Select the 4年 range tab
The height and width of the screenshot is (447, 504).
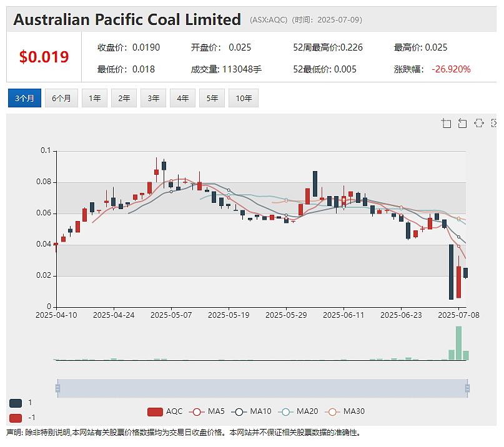(182, 98)
